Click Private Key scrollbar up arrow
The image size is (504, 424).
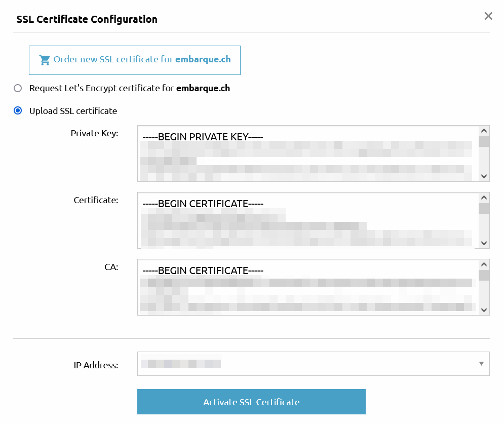[484, 131]
